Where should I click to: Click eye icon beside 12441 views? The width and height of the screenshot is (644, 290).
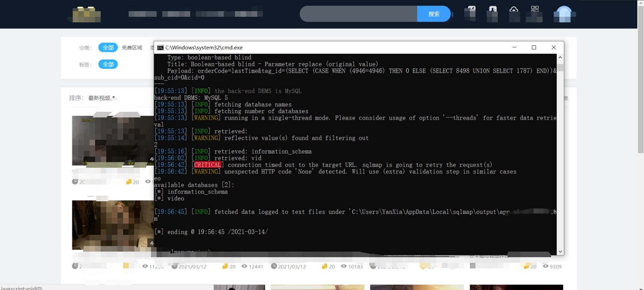point(244,267)
